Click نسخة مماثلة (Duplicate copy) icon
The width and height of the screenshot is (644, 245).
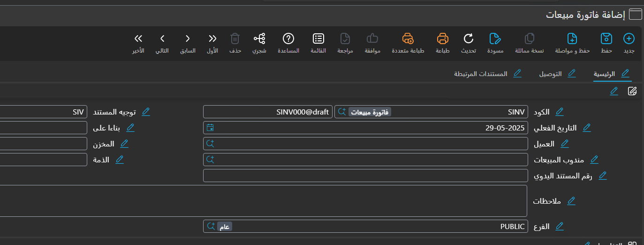pos(530,38)
